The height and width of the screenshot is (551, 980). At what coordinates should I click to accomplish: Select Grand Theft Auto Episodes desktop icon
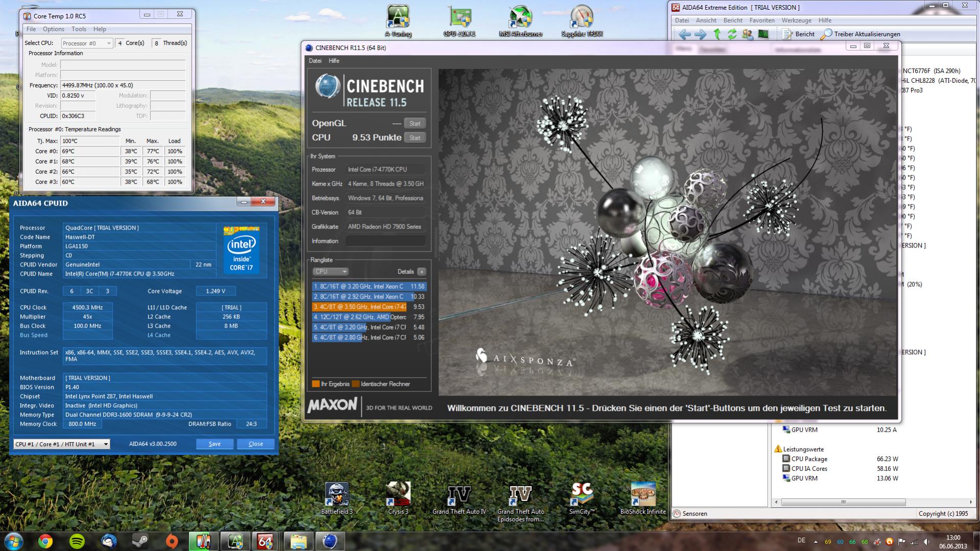[x=520, y=502]
